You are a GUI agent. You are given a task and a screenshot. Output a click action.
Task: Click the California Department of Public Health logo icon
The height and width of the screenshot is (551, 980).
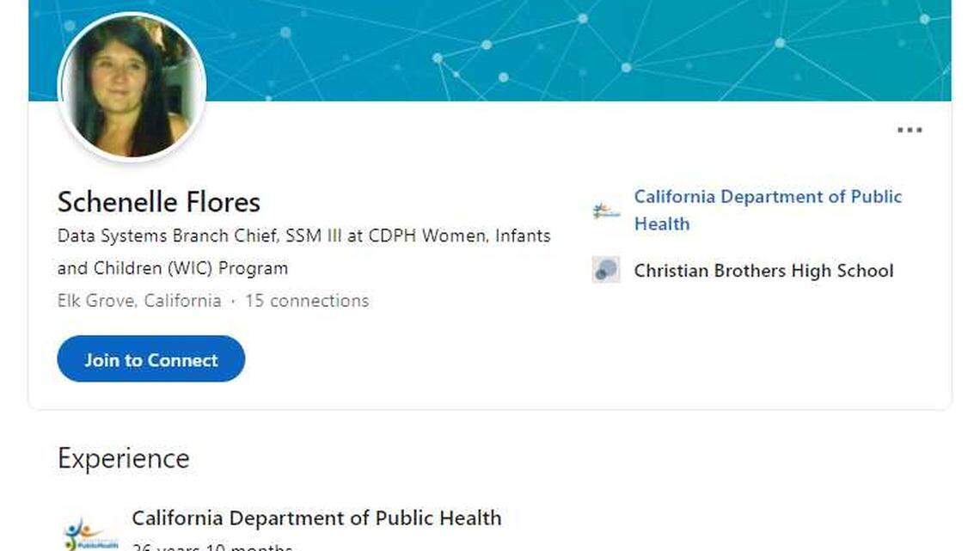(605, 210)
